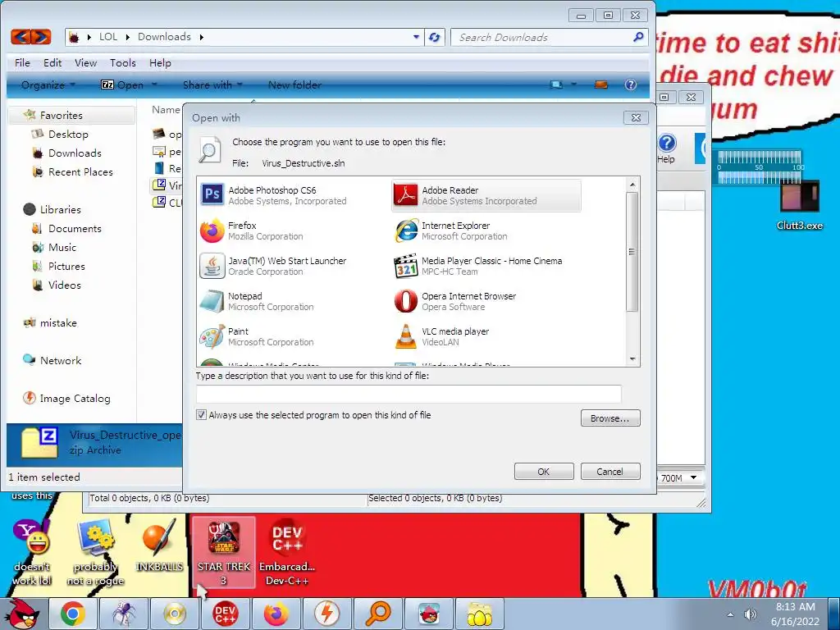Go back with the navigation arrow
Screen dimensions: 840x630
click(21, 36)
